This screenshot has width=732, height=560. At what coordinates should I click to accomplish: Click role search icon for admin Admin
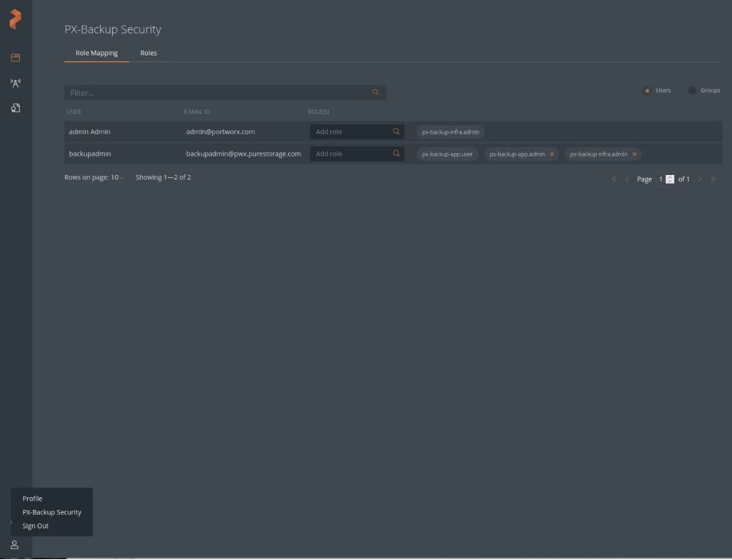[396, 131]
